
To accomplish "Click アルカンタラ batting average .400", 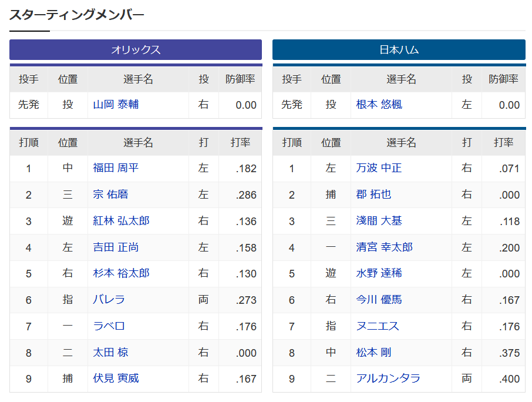I will coord(509,379).
